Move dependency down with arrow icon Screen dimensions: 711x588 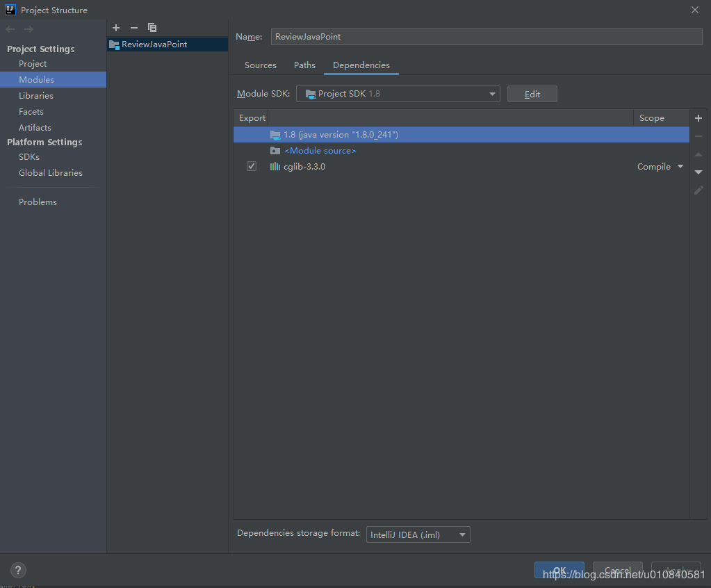[x=698, y=172]
